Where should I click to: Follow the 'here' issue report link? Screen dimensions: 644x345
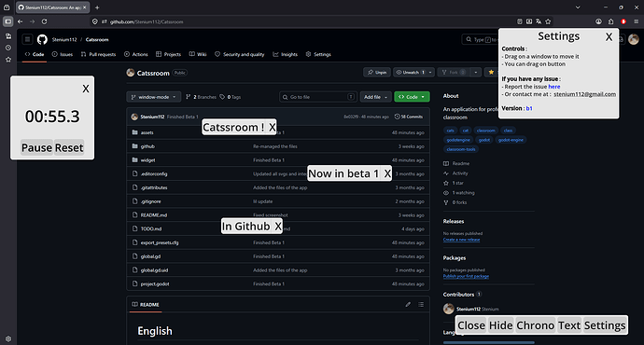(x=554, y=87)
